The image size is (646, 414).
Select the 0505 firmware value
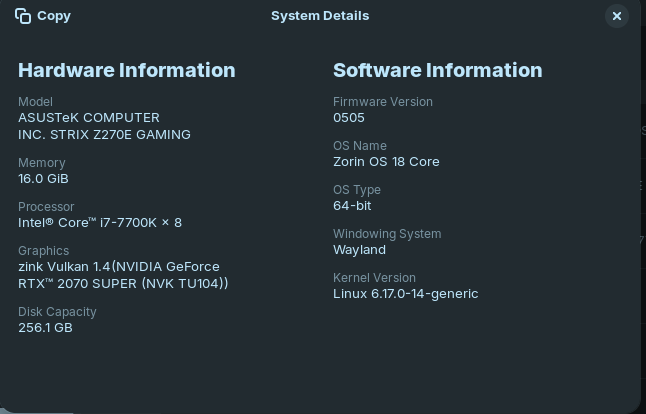[x=349, y=118]
